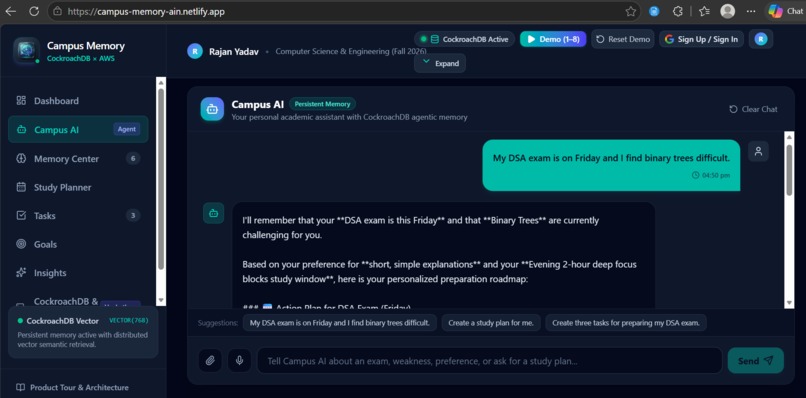Open the browser extensions puzzle icon
The width and height of the screenshot is (806, 398).
(678, 11)
